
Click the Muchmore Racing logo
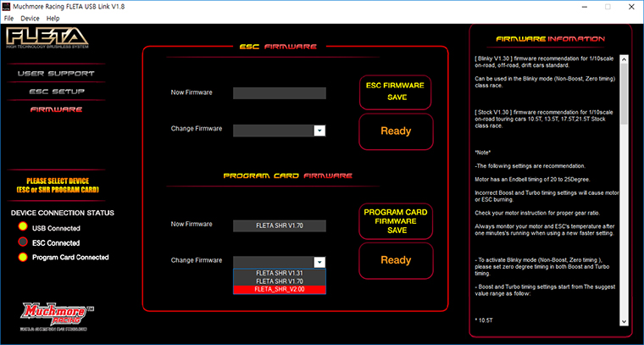[x=57, y=316]
